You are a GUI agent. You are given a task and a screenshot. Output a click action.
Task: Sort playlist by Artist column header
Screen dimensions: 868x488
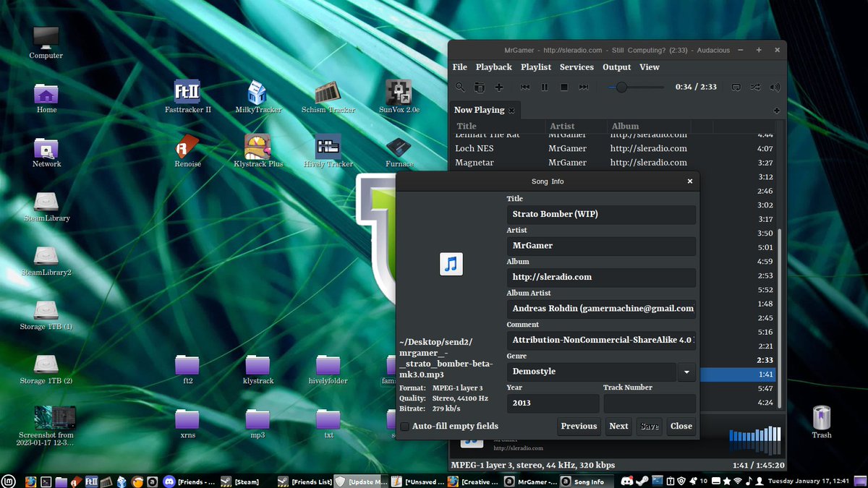pos(576,126)
